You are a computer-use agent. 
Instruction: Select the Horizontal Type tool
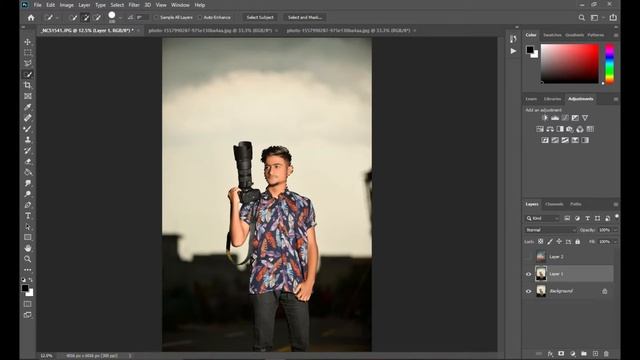pyautogui.click(x=28, y=216)
